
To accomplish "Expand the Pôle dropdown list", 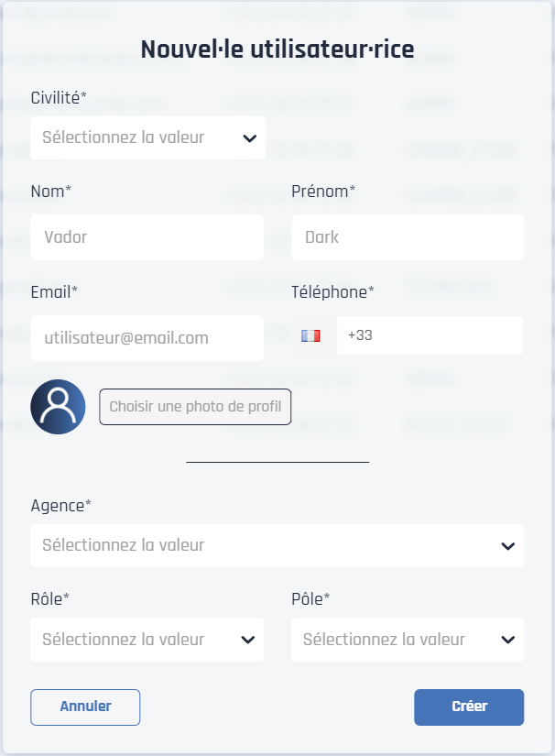I will click(509, 640).
